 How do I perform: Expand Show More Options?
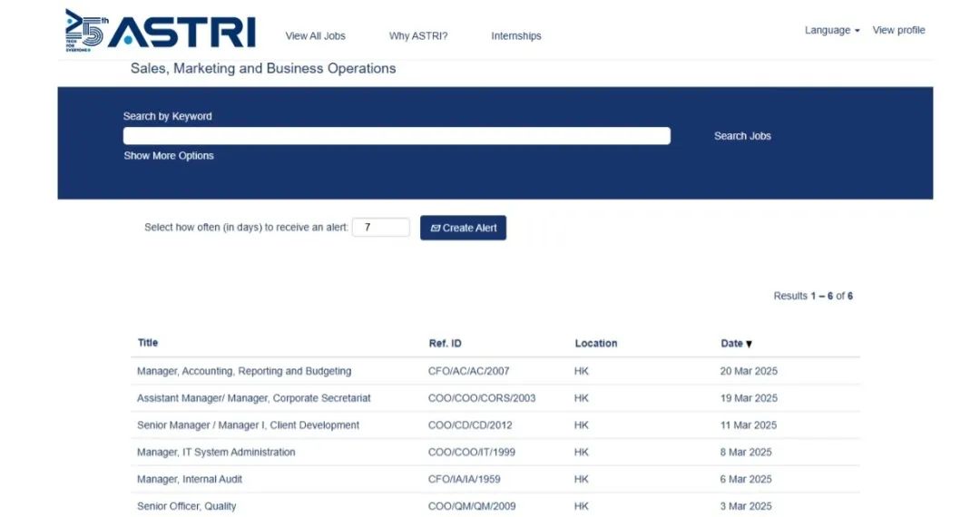click(x=169, y=155)
